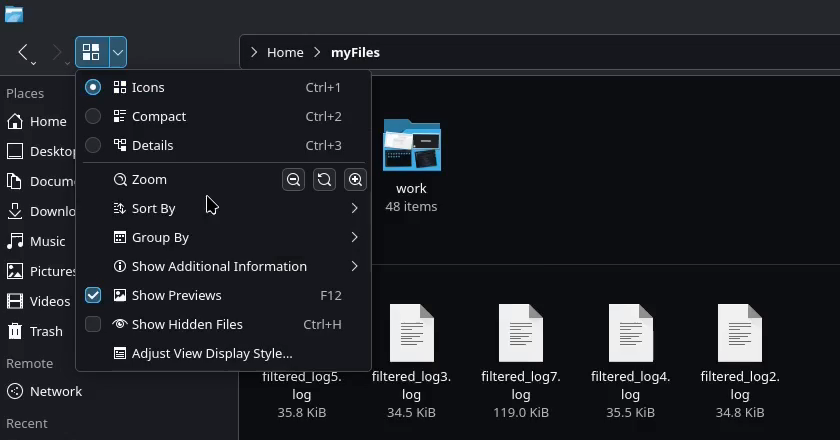Expand the chevron between Home and myFiles
Screen dimensions: 840x440
tap(317, 52)
